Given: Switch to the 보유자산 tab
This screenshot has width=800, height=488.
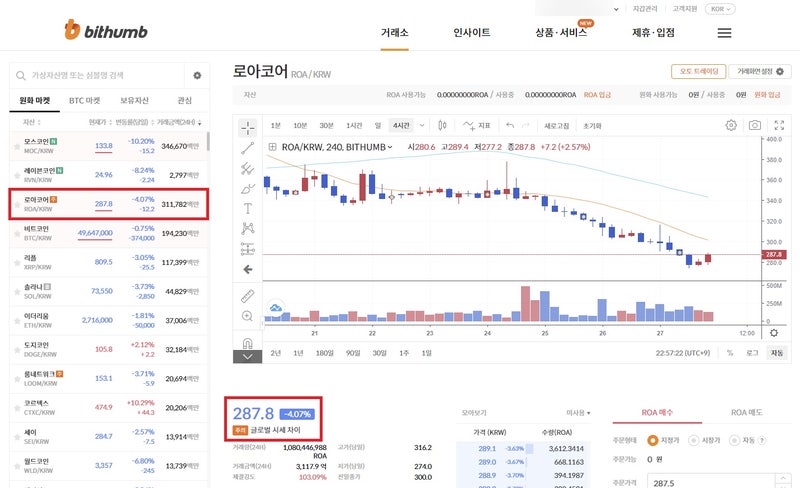Looking at the screenshot, I should (x=134, y=101).
